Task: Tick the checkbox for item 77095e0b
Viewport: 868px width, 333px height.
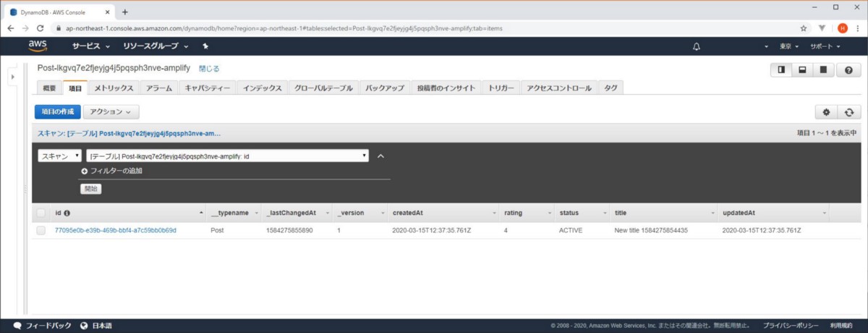Action: pos(41,231)
